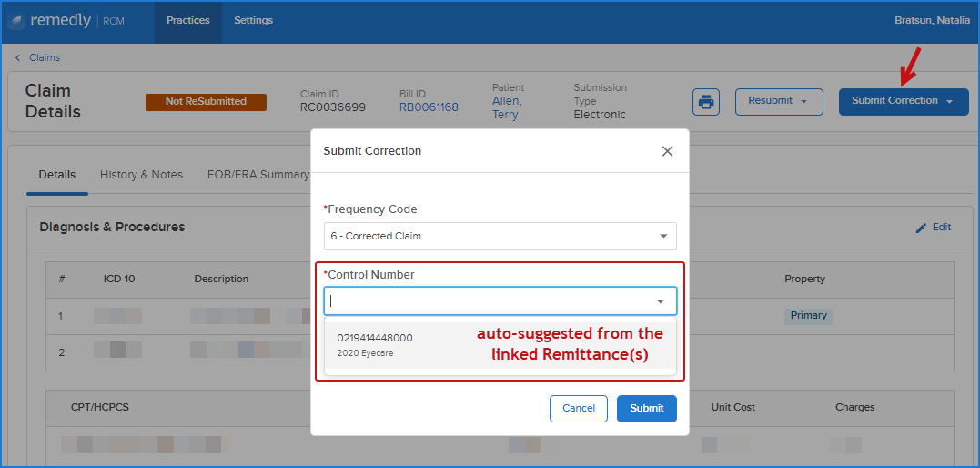The height and width of the screenshot is (468, 980).
Task: Click the Remedly logo icon
Action: pyautogui.click(x=16, y=21)
